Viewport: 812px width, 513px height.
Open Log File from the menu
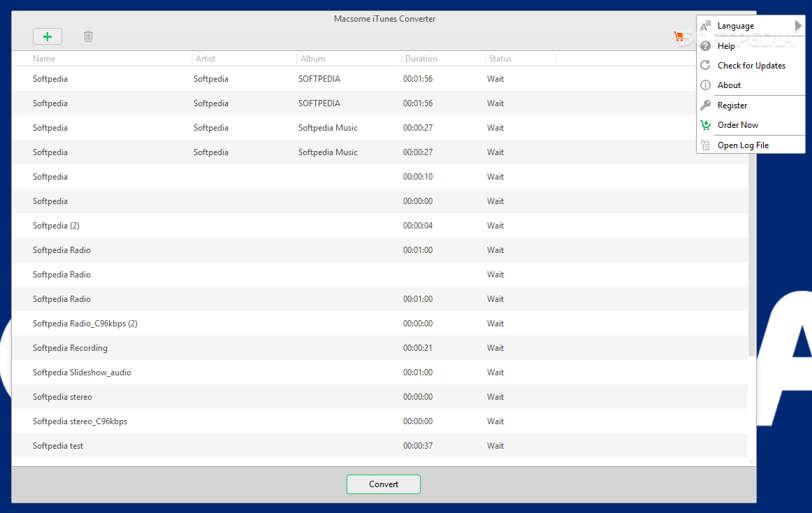click(751, 145)
